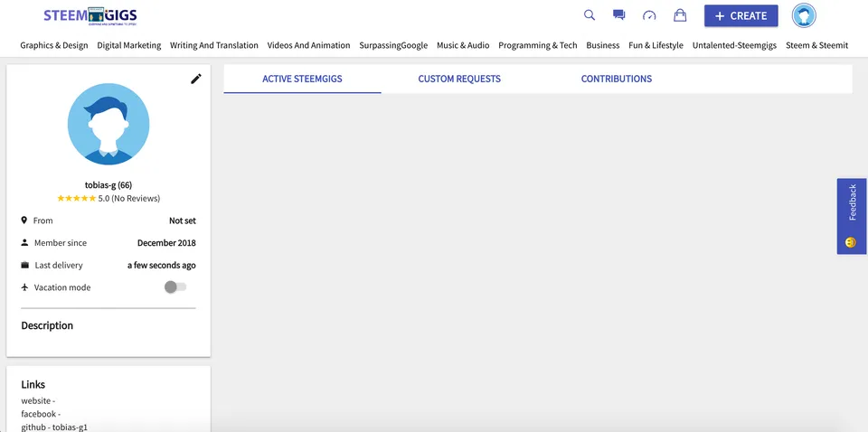The image size is (868, 432).
Task: Open Music & Audio category
Action: click(x=463, y=45)
